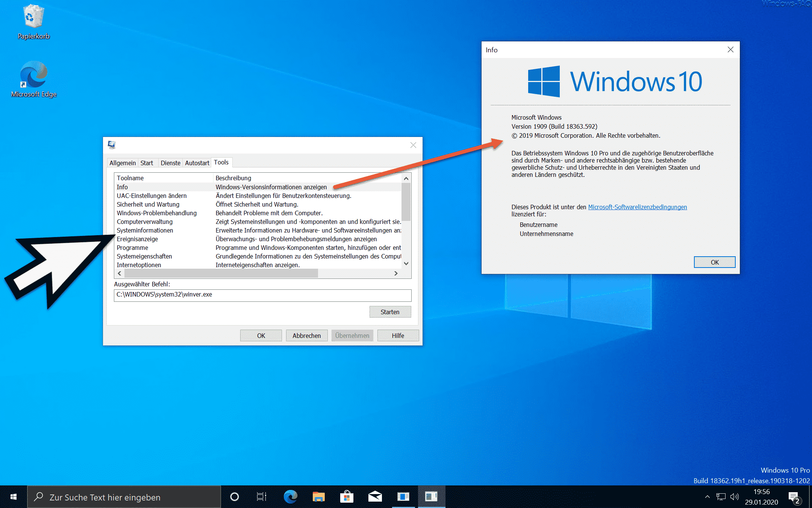Switch to the Dienste tab
The image size is (812, 508).
[170, 163]
